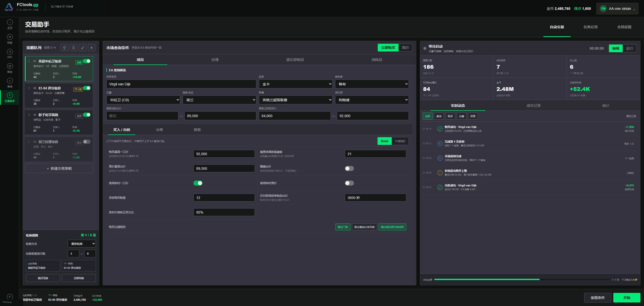Click the 购买最高一口价 92,000 field
The height and width of the screenshot is (306, 644).
click(224, 154)
